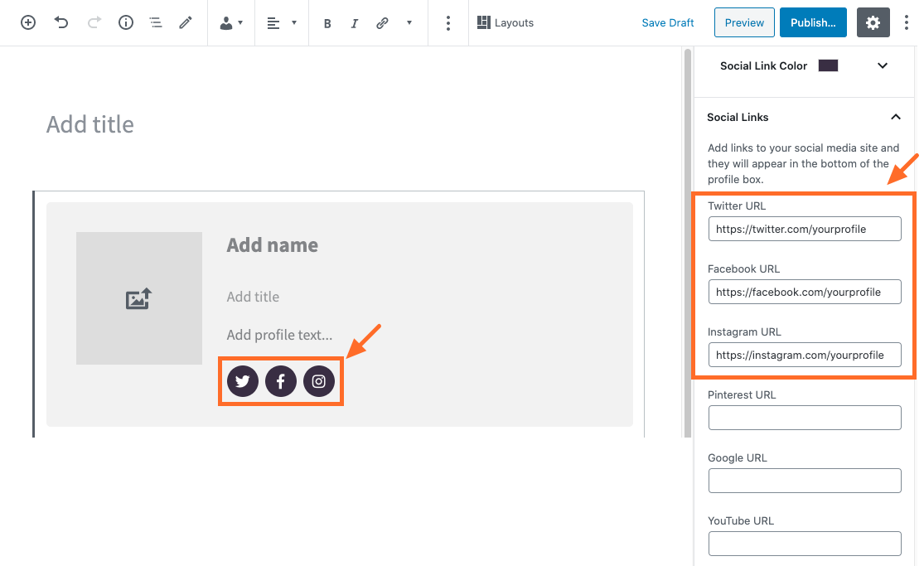Click the Add name field

point(273,244)
